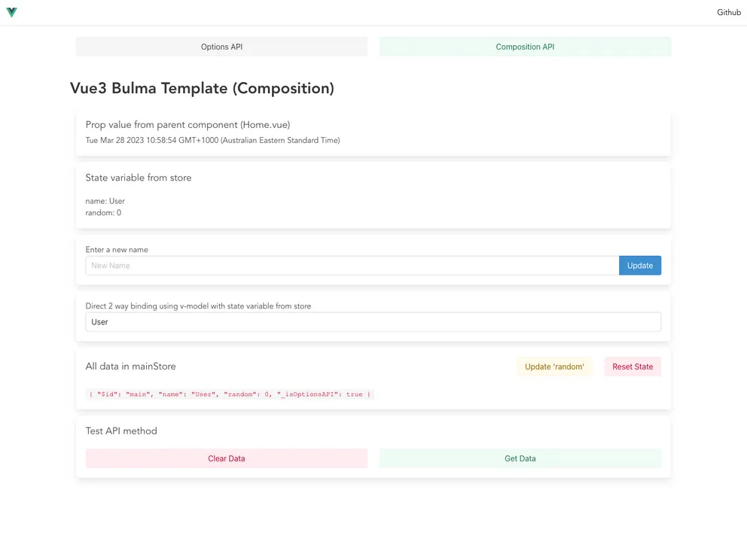This screenshot has height=560, width=747.
Task: Click the 'State variable from store' card title
Action: click(138, 178)
